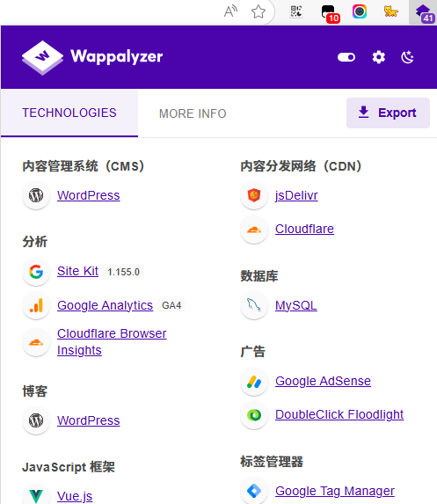437x504 pixels.
Task: Click the 标签管理器 category heading
Action: point(272,462)
